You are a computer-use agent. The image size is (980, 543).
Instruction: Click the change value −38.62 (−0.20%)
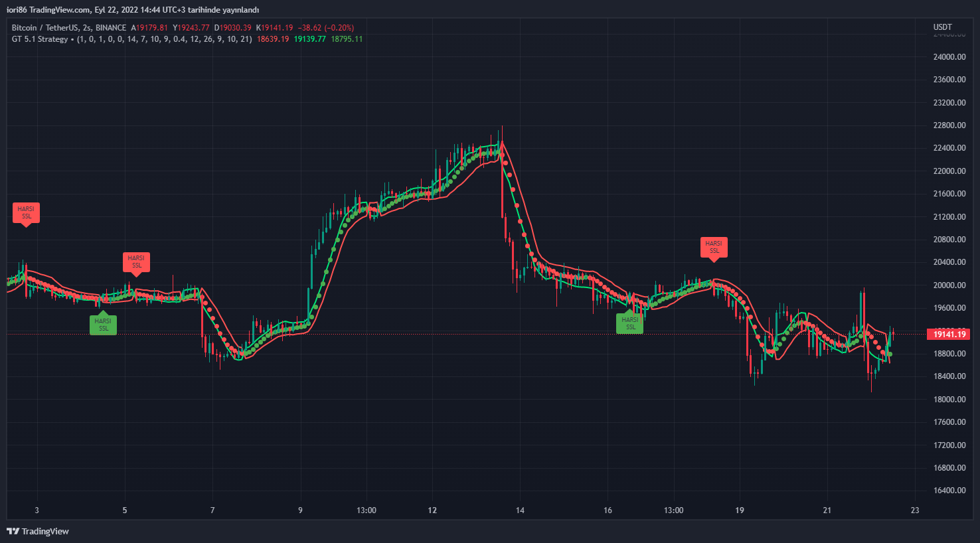(x=326, y=28)
